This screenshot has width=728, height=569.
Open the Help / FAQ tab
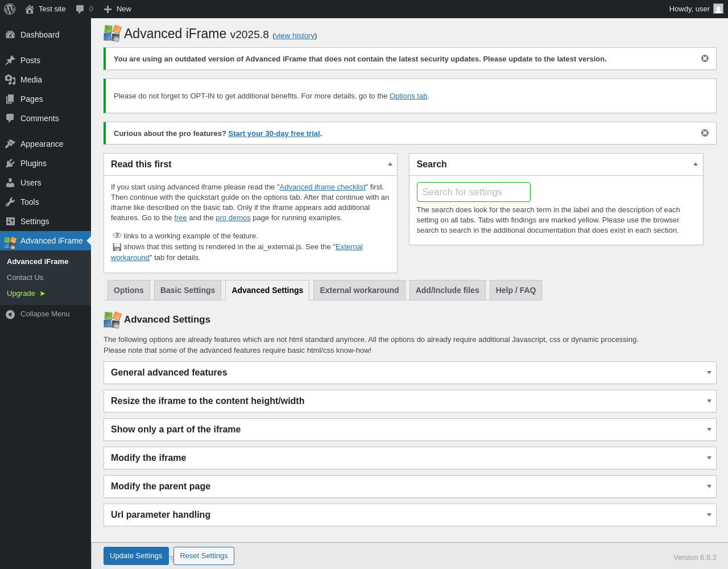click(x=516, y=290)
